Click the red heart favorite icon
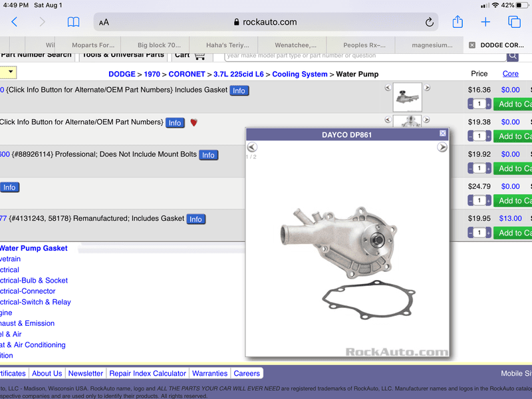Image resolution: width=532 pixels, height=399 pixels. [194, 122]
